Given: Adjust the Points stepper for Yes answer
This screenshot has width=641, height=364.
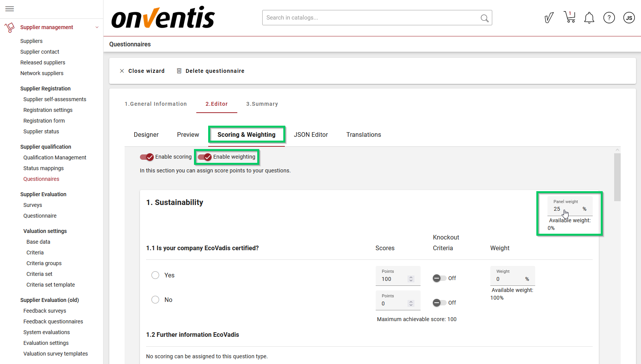Looking at the screenshot, I should 411,279.
